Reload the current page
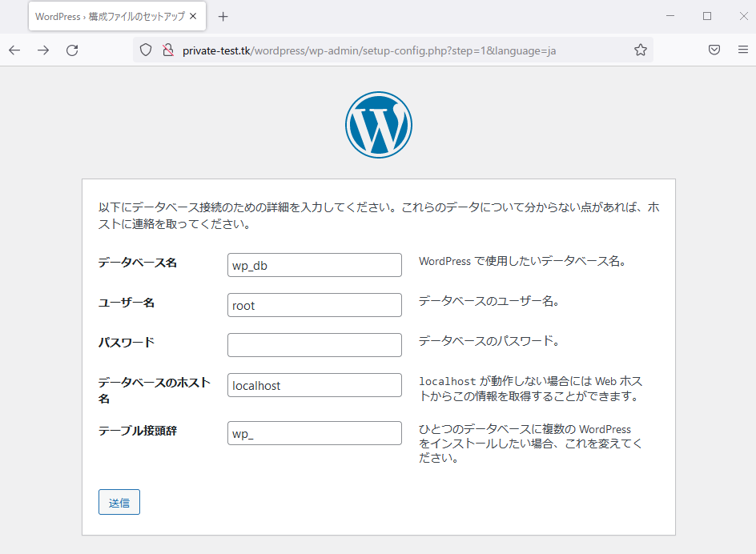Screen dimensions: 756x554 (x=72, y=50)
